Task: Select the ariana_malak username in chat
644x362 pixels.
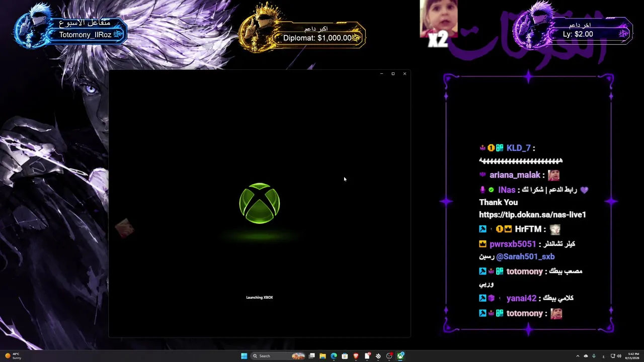Action: click(x=515, y=175)
